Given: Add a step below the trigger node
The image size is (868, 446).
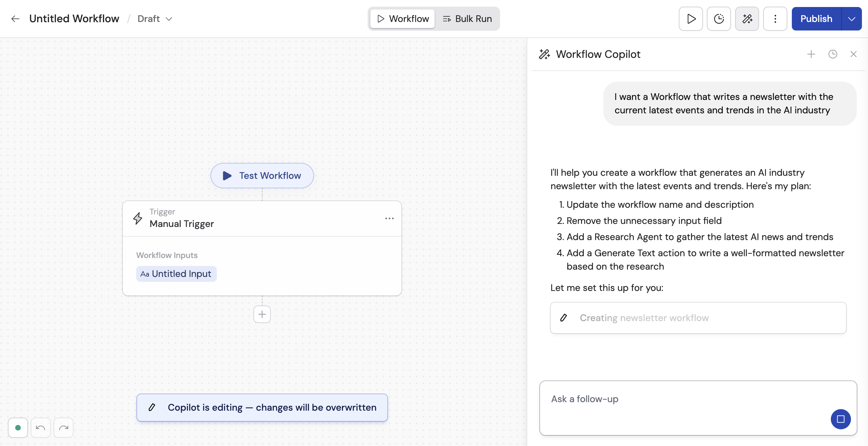Looking at the screenshot, I should coord(262,314).
